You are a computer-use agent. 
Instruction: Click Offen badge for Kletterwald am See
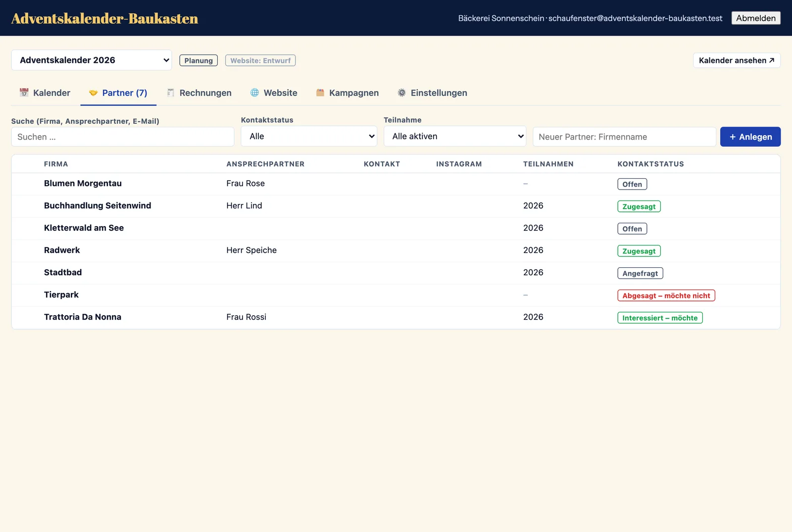(x=632, y=229)
